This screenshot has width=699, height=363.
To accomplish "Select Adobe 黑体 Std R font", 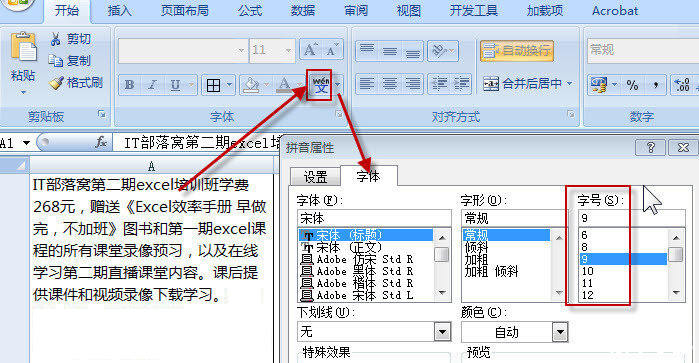I will click(366, 271).
